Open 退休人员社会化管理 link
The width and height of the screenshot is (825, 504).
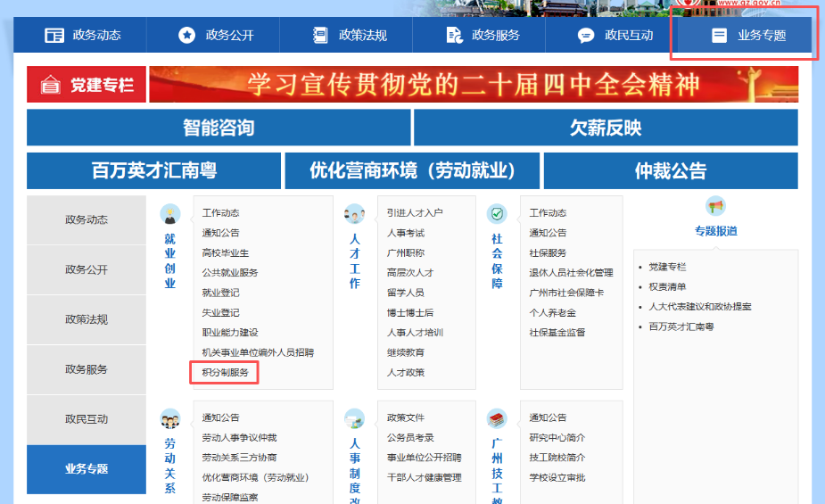click(x=572, y=273)
